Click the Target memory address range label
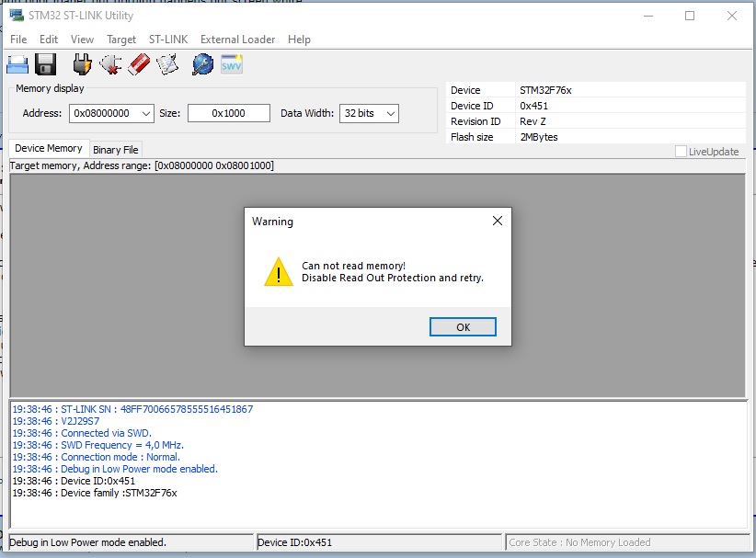756x558 pixels. (x=142, y=165)
